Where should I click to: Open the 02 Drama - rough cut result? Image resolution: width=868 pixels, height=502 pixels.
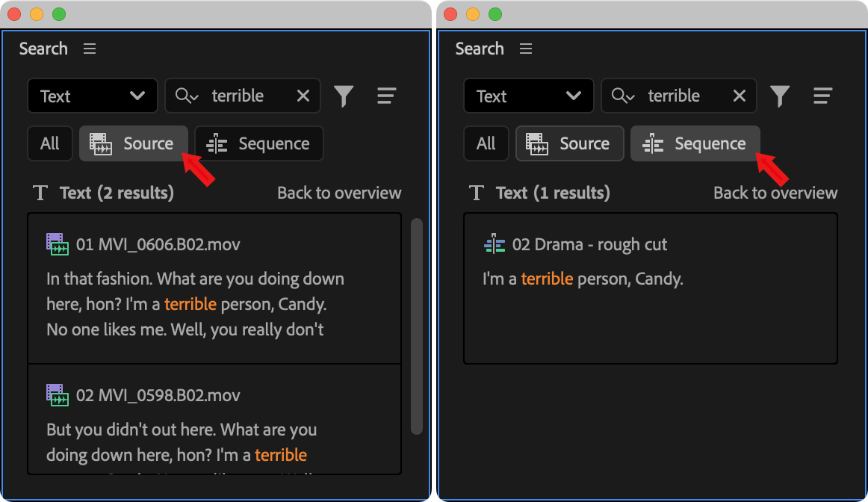tap(589, 245)
